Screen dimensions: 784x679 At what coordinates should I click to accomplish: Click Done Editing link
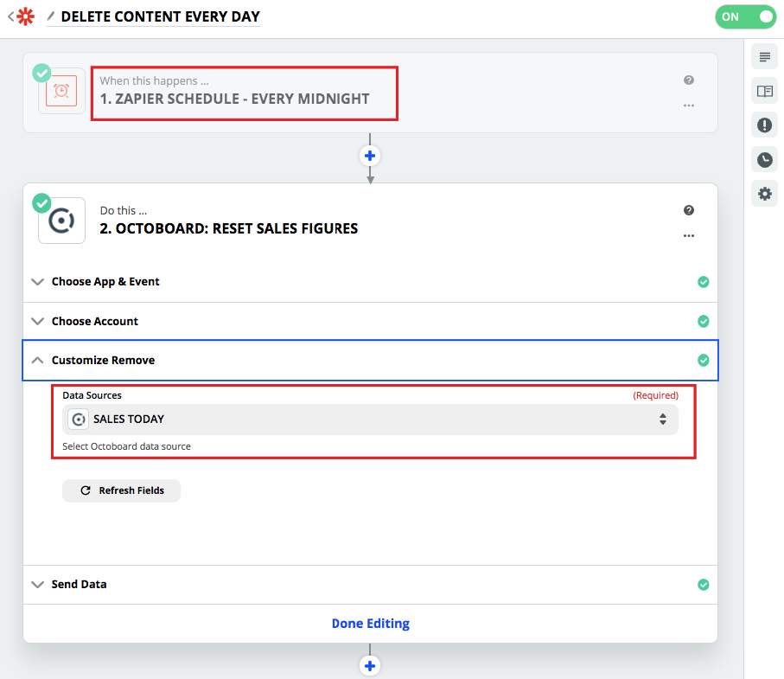[x=371, y=624]
